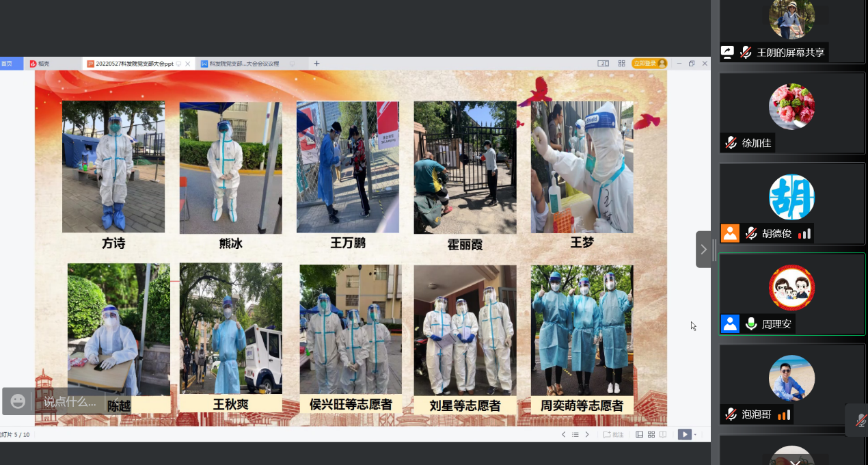
Task: Unmute 胡德俊's crossed-out microphone
Action: (750, 232)
